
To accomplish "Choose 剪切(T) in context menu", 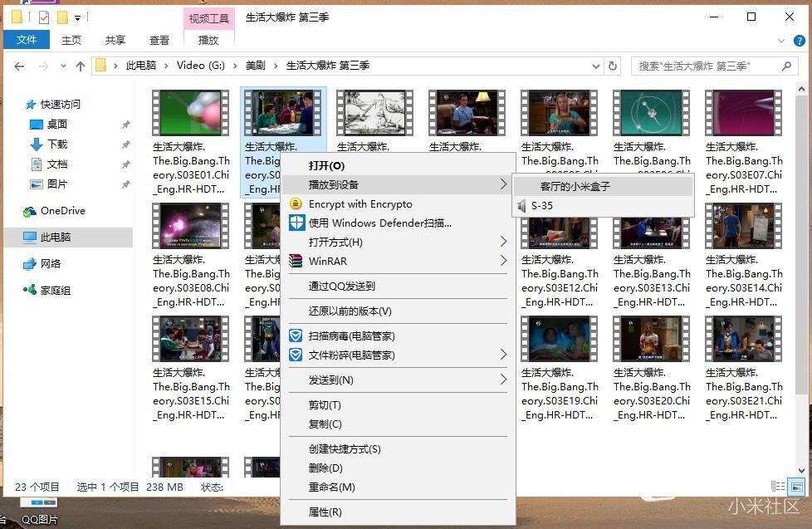I will coord(398,404).
